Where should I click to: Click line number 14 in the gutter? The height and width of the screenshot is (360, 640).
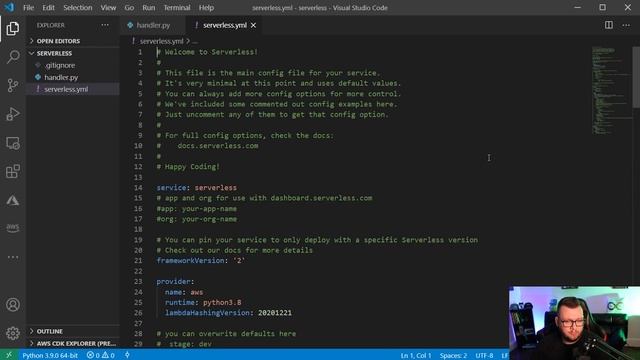[138, 188]
